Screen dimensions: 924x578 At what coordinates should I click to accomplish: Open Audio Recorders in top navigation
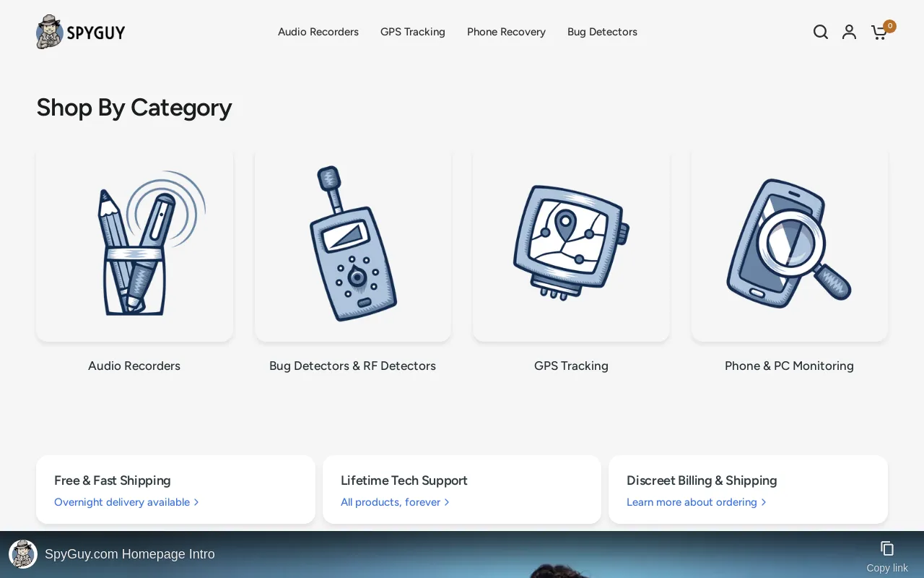click(x=318, y=32)
